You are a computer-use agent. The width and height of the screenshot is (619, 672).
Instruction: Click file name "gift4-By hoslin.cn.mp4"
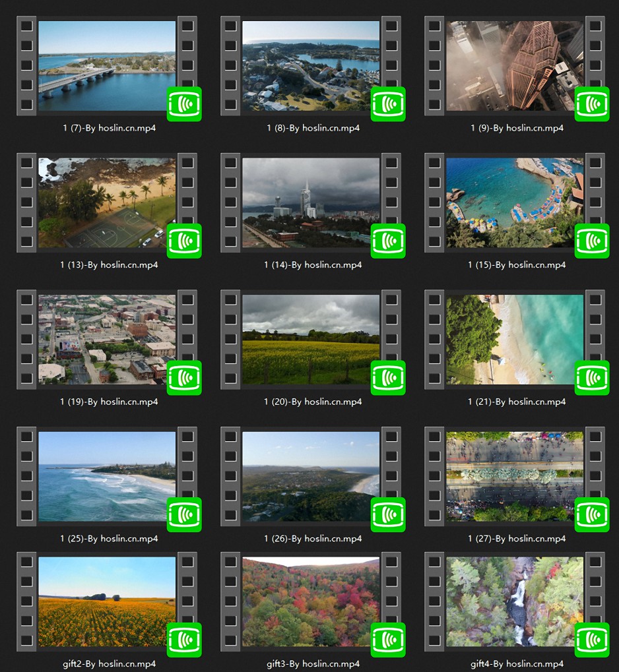pos(517,664)
